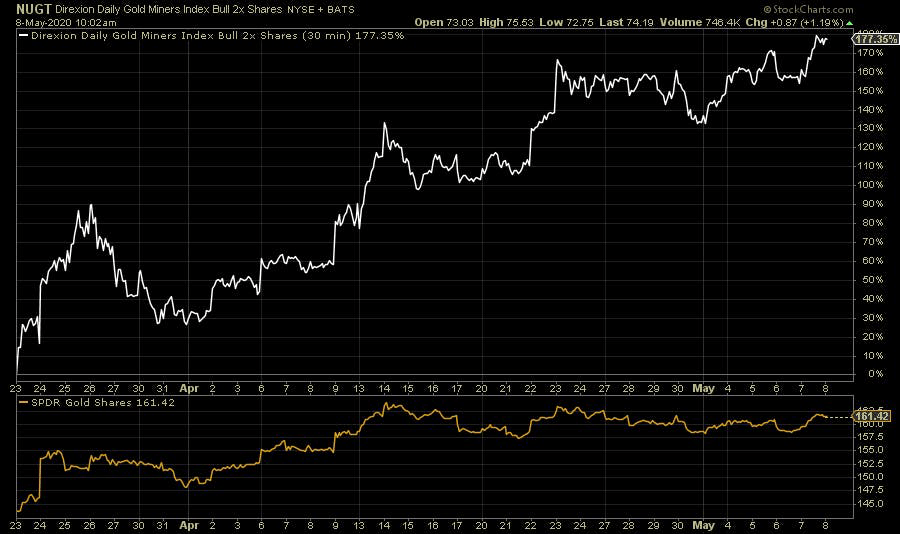This screenshot has height=534, width=900.
Task: Click the 50% y-axis label
Action: [873, 280]
